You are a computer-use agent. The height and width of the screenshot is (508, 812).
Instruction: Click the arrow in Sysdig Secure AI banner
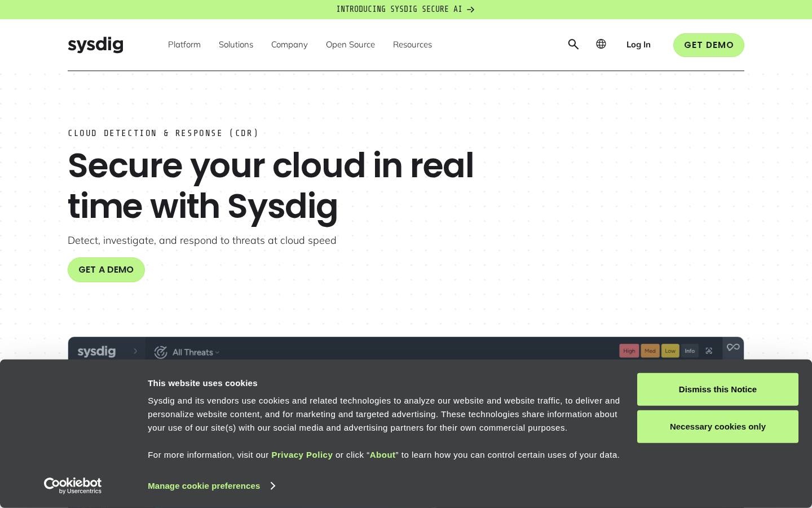pyautogui.click(x=471, y=10)
